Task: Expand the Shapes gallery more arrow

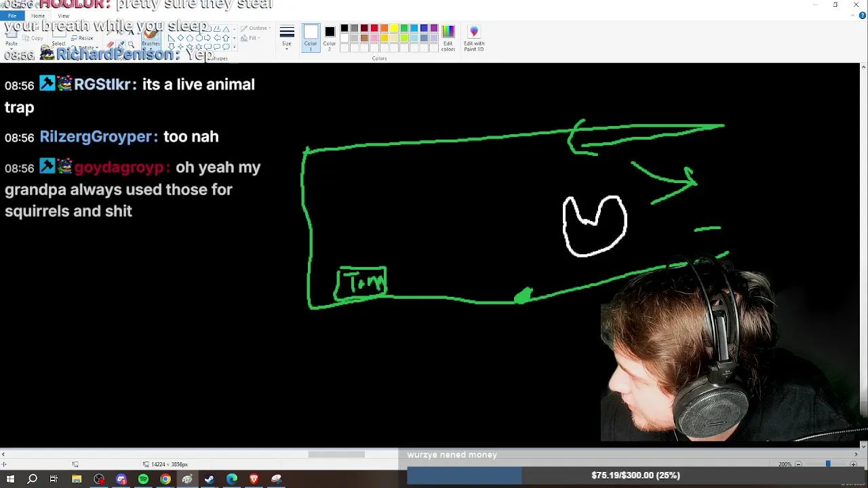Action: pyautogui.click(x=234, y=47)
